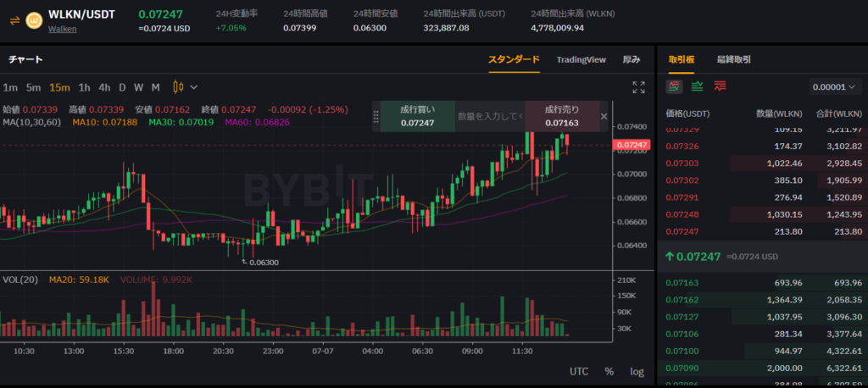Select the 4h timeframe

point(104,87)
